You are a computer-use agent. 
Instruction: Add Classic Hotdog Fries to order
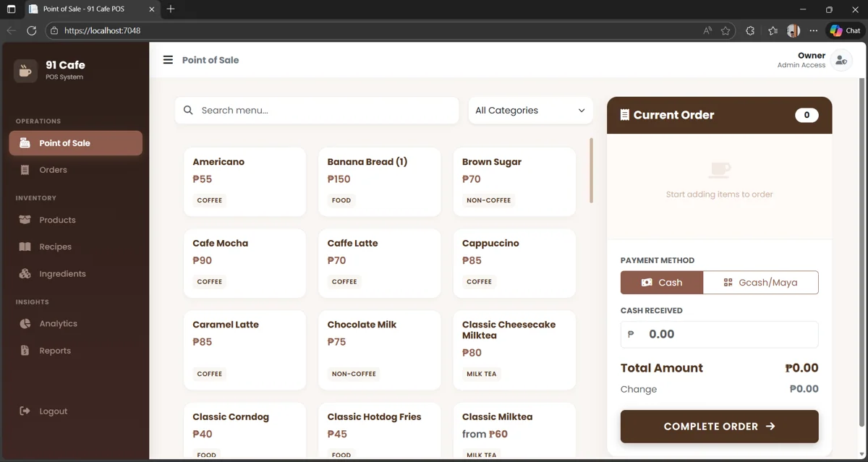coord(379,432)
